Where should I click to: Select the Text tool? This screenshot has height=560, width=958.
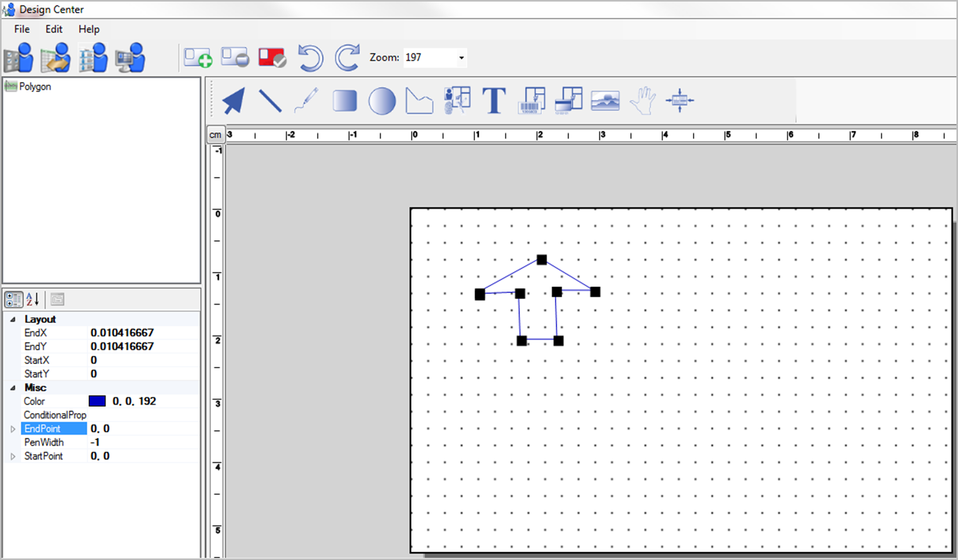pyautogui.click(x=494, y=101)
